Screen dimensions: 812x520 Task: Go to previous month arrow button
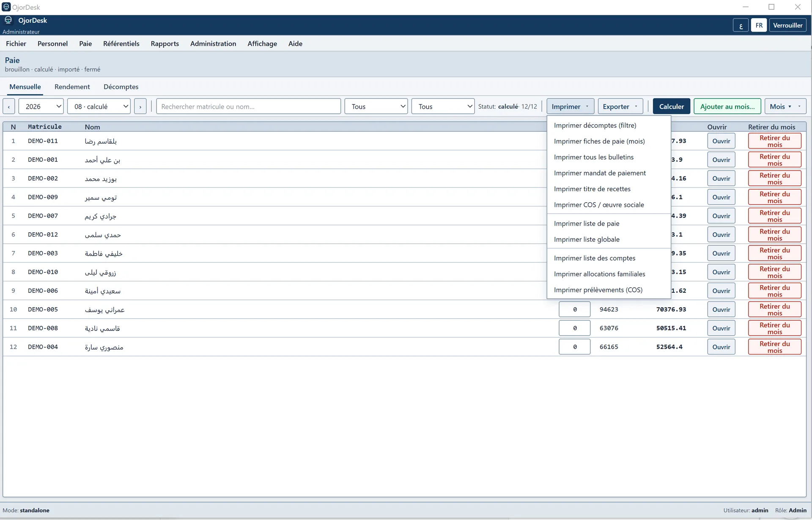point(9,107)
